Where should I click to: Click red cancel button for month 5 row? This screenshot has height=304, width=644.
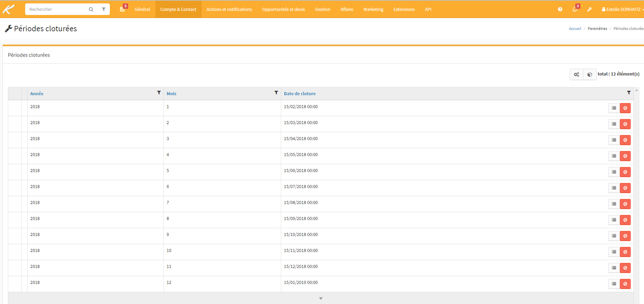click(625, 172)
